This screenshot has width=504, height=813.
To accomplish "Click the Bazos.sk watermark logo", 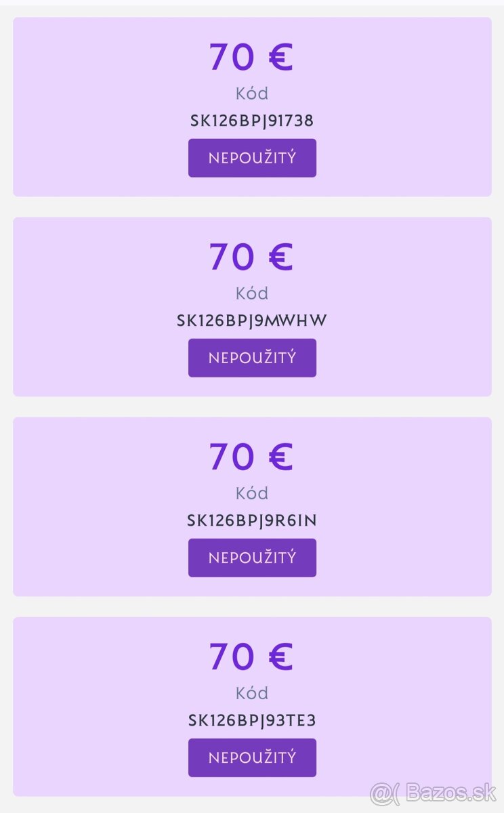I will tap(434, 793).
